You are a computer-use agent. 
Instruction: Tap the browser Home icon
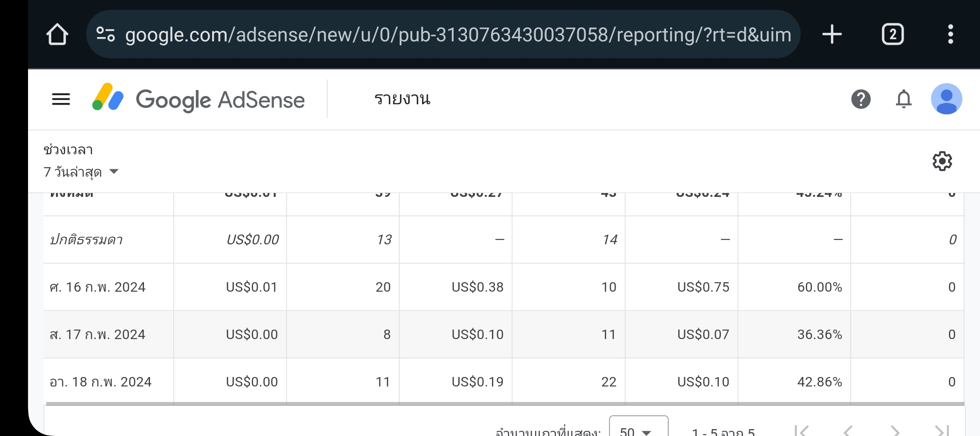[x=57, y=34]
